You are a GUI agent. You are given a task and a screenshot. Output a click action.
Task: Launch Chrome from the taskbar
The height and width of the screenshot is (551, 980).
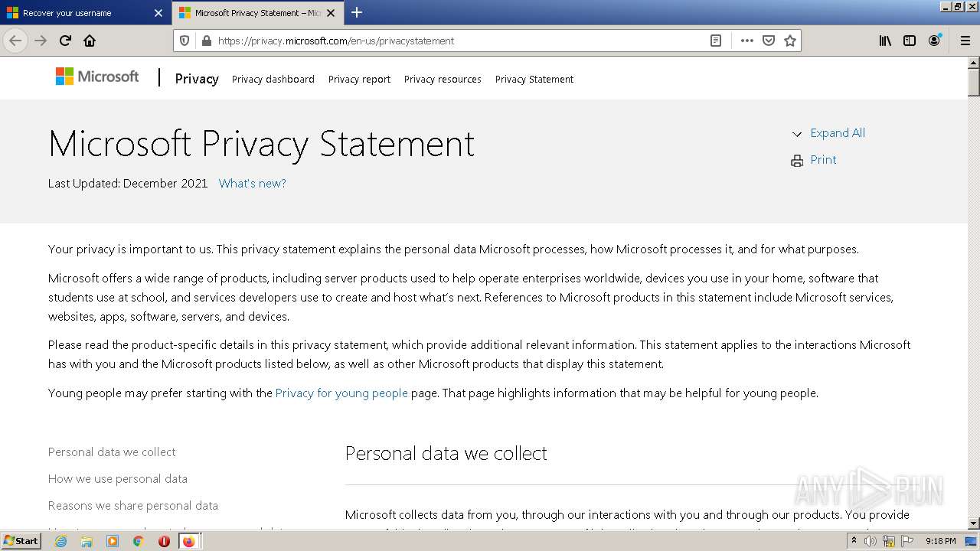click(x=138, y=541)
